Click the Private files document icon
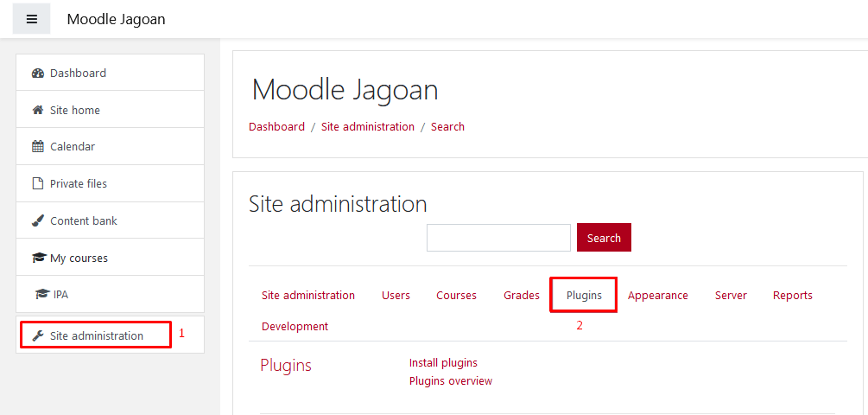The width and height of the screenshot is (868, 415). pyautogui.click(x=38, y=183)
